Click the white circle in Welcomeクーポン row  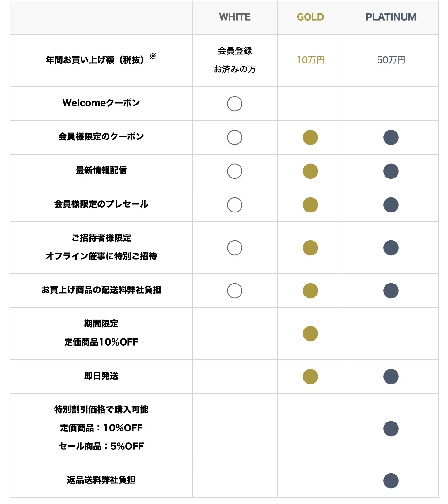[235, 104]
